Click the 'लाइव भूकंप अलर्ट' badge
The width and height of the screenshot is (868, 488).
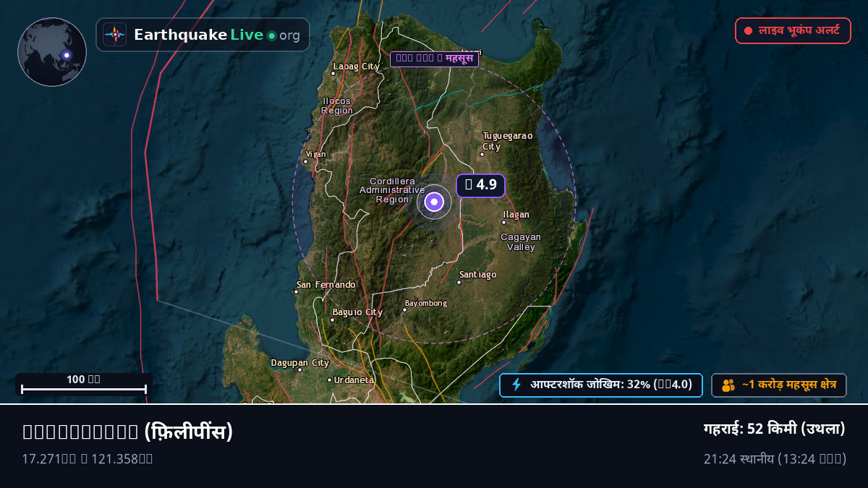(x=793, y=31)
